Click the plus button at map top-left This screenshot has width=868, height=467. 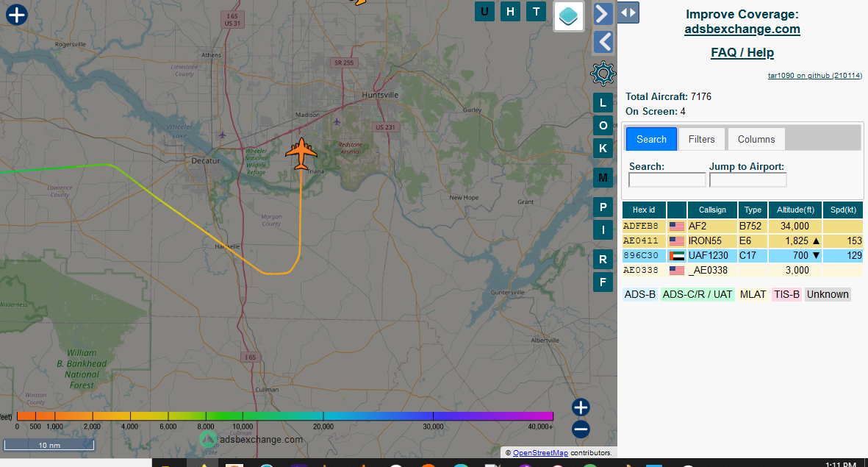click(x=17, y=15)
